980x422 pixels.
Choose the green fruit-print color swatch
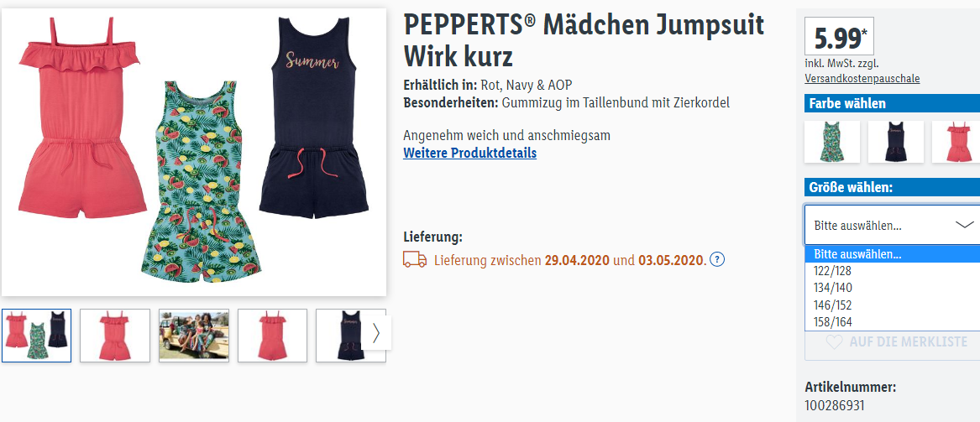pos(832,142)
